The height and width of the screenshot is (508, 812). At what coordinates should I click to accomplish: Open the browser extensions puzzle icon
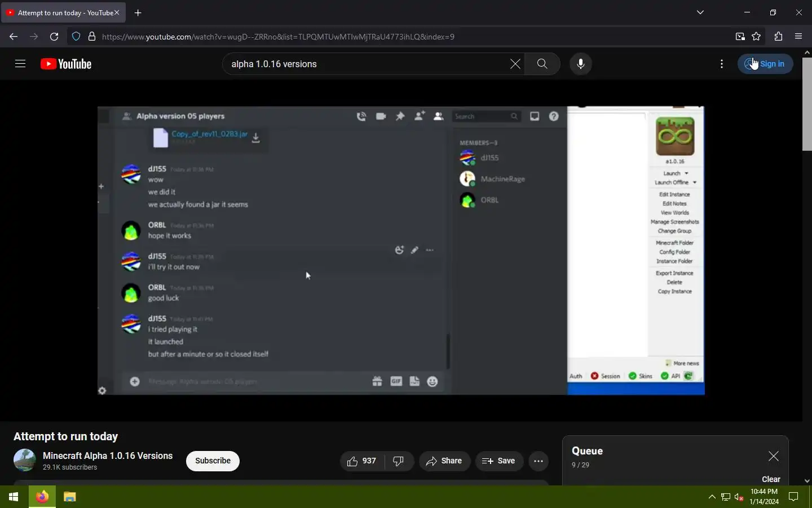[x=778, y=37]
